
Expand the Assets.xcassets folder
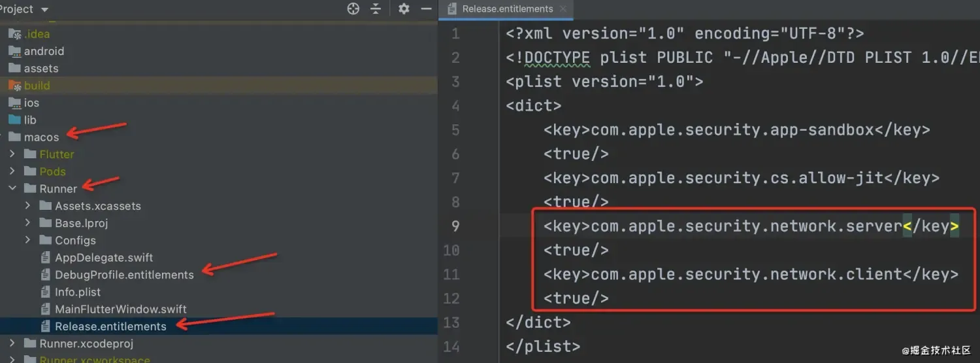(27, 206)
